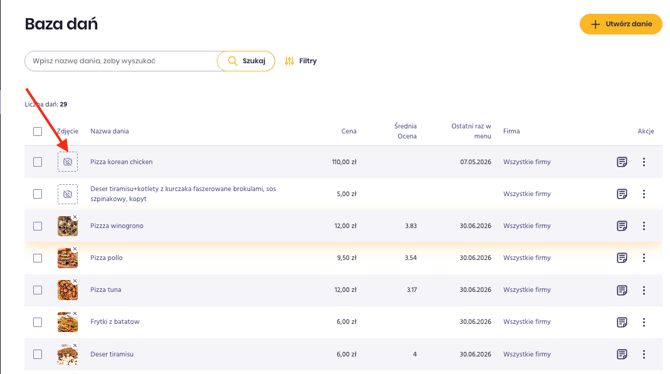
Task: Open notes icon for Pizza tuna
Action: pos(622,290)
